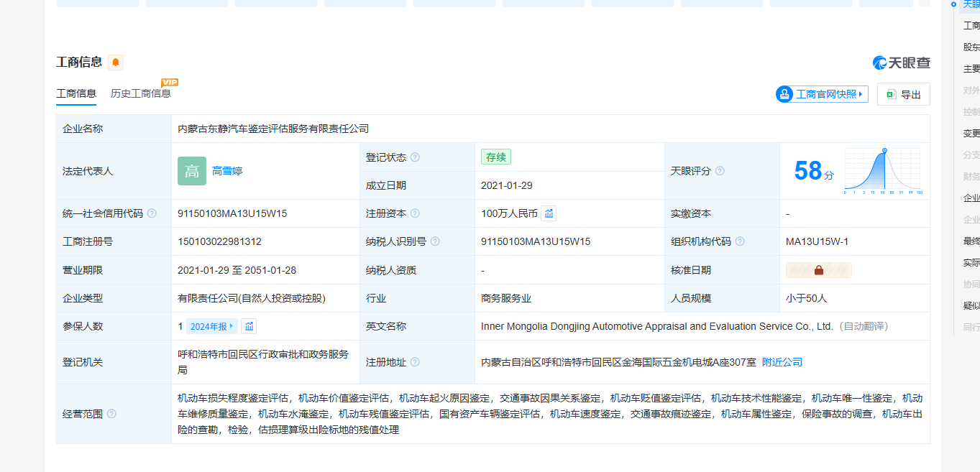980x472 pixels.
Task: Jump to 变更 in right sidebar navigation
Action: tap(971, 134)
